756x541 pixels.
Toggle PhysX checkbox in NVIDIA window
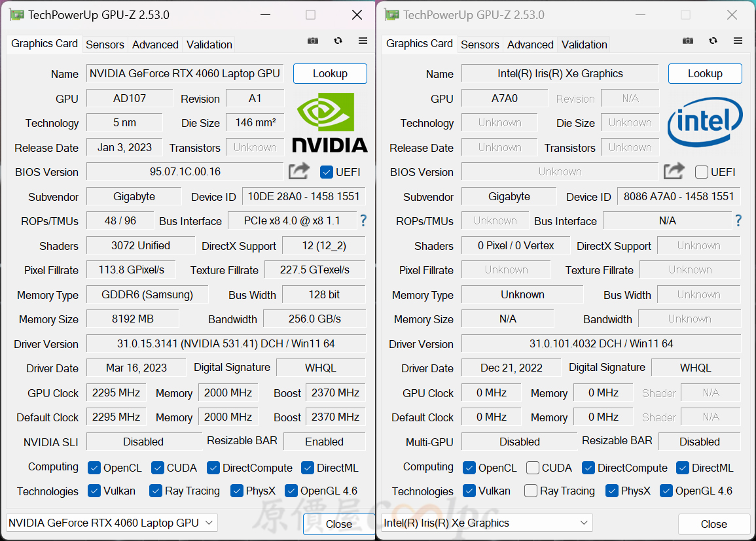point(237,491)
